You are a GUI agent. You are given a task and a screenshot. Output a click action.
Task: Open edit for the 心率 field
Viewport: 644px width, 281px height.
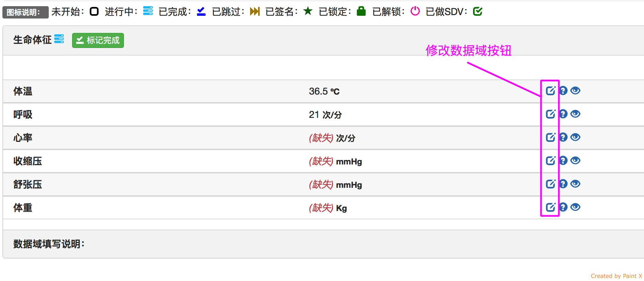(x=550, y=137)
